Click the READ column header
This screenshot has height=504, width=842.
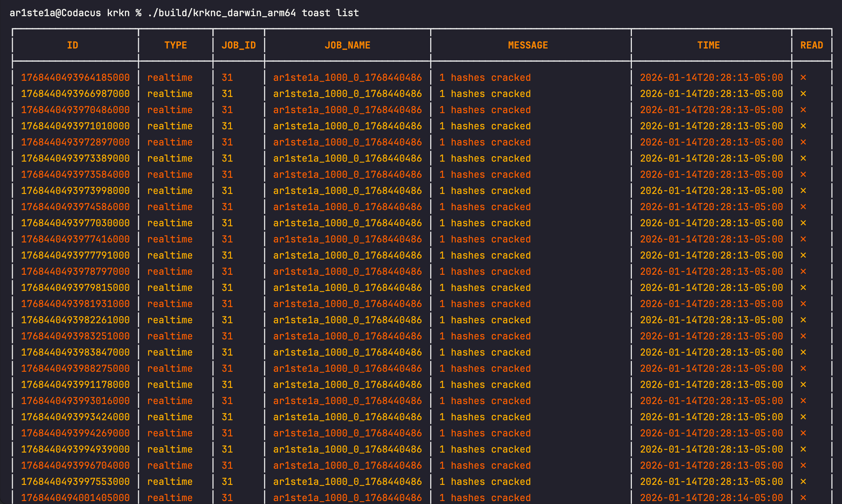(811, 45)
